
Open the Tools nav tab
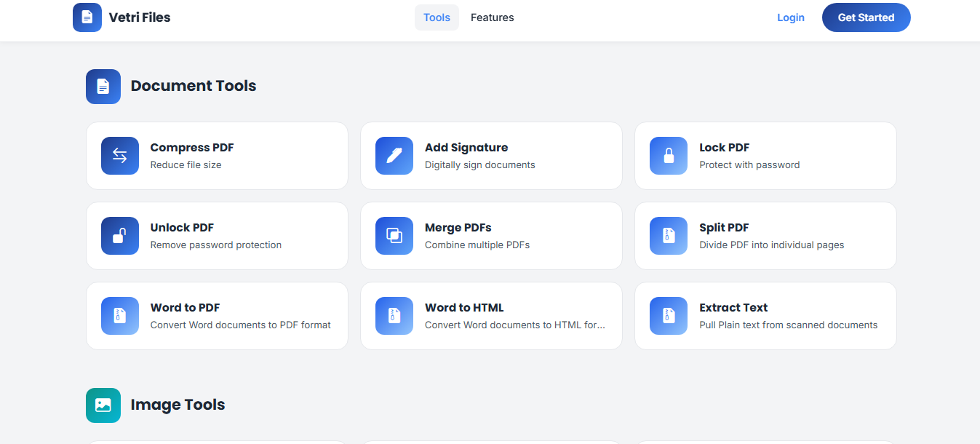coord(437,17)
